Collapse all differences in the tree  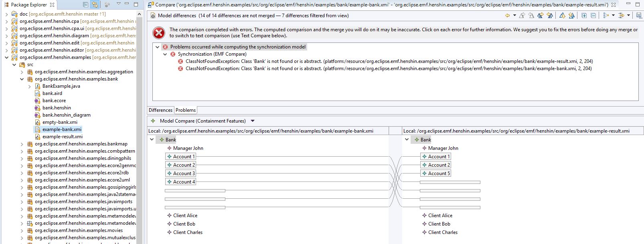(x=593, y=16)
